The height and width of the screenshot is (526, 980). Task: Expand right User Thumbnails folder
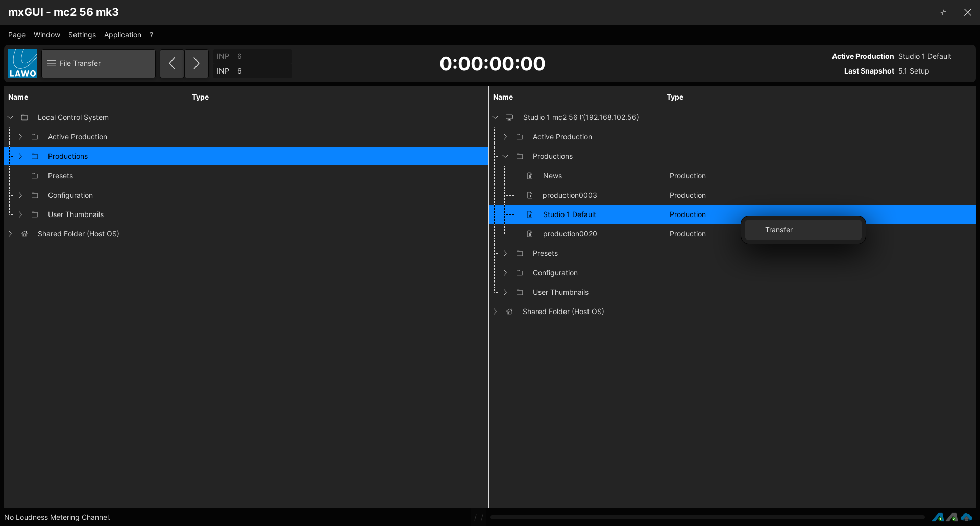coord(505,292)
